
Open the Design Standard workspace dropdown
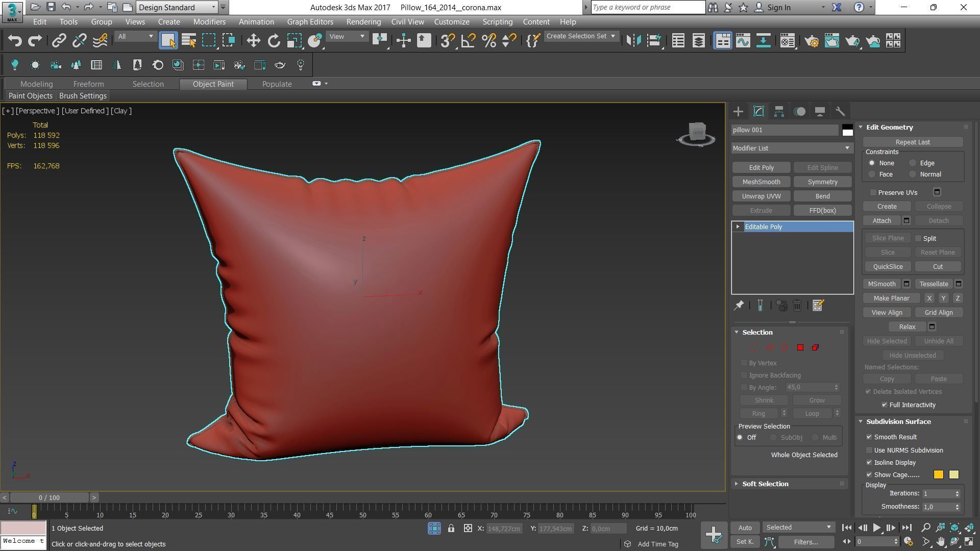[178, 7]
